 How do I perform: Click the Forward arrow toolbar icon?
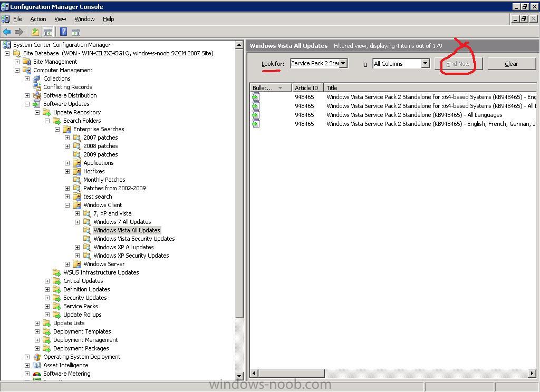coord(19,32)
